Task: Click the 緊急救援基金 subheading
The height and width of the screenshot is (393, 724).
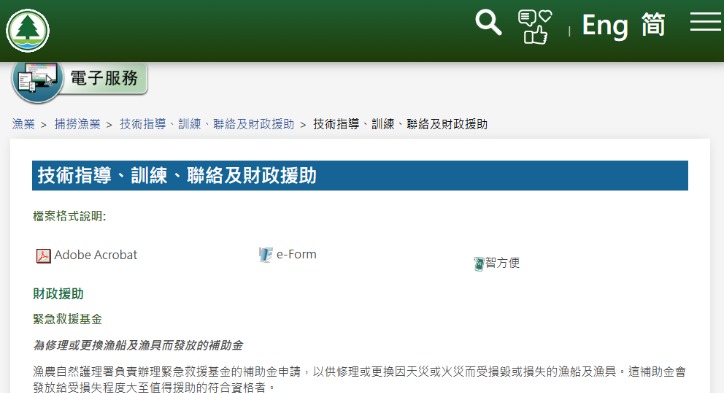Action: (67, 319)
